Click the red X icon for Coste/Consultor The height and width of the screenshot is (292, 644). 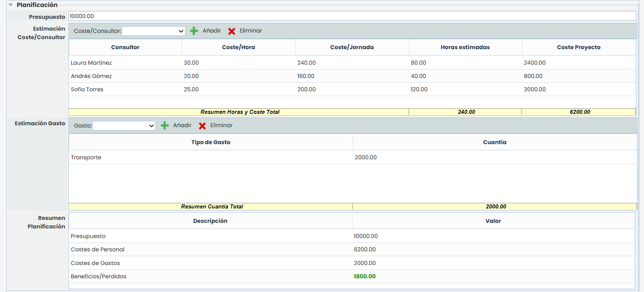pyautogui.click(x=232, y=31)
